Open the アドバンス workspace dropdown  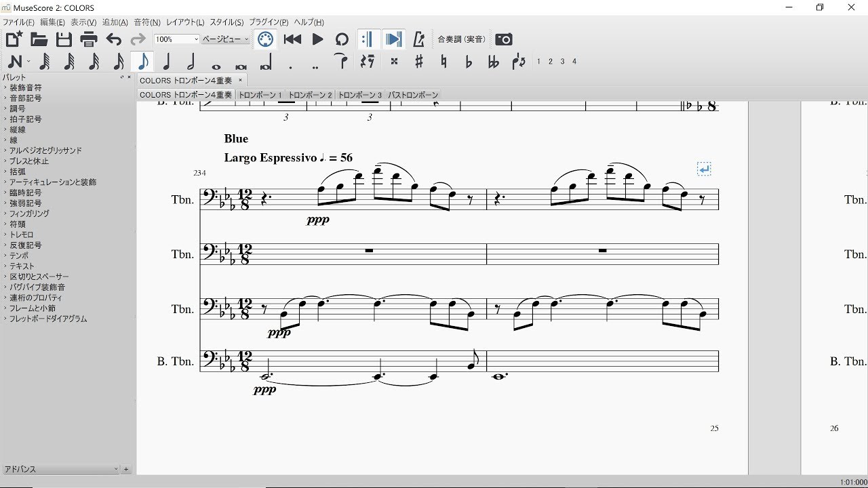coord(61,469)
